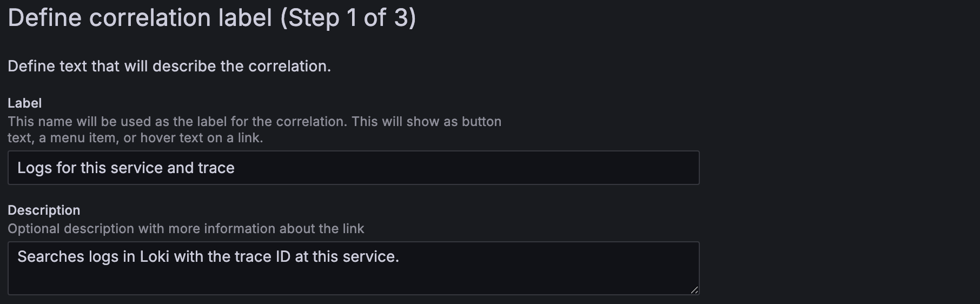Click the 'Define text that will describe' sentence
The width and height of the screenshot is (980, 304).
click(x=169, y=66)
